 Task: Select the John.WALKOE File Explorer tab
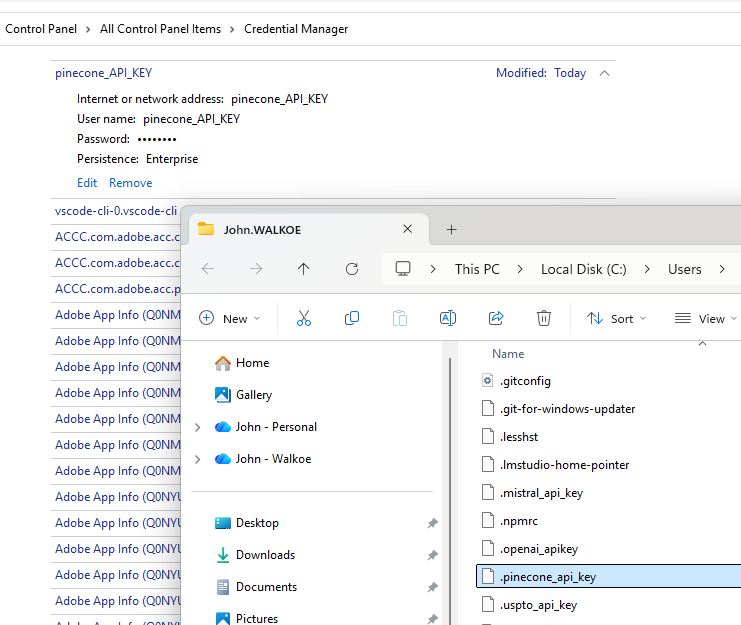[x=307, y=230]
